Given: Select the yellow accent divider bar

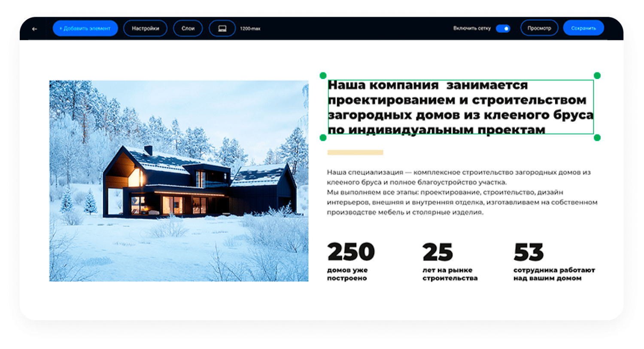Looking at the screenshot, I should (355, 152).
